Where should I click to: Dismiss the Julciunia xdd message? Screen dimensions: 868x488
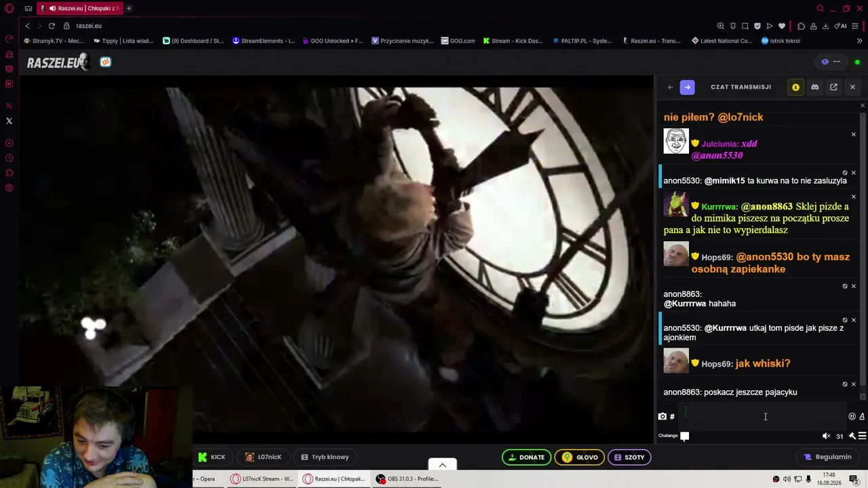tap(854, 134)
